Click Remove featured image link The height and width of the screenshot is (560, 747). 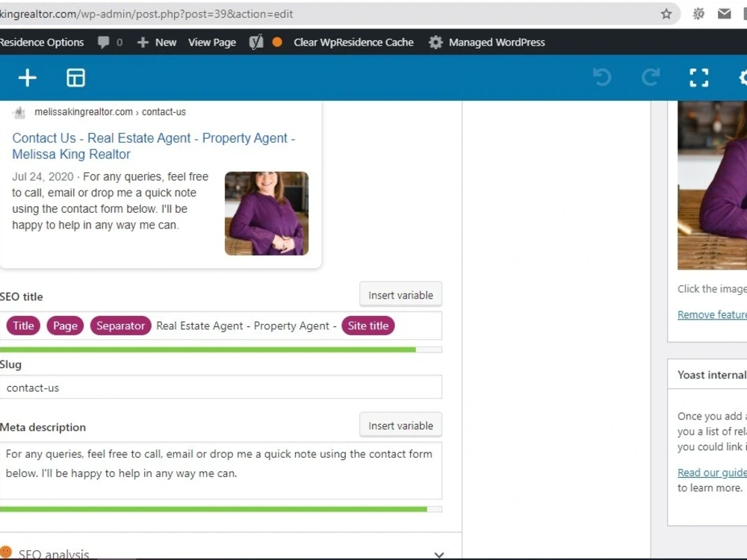[712, 314]
